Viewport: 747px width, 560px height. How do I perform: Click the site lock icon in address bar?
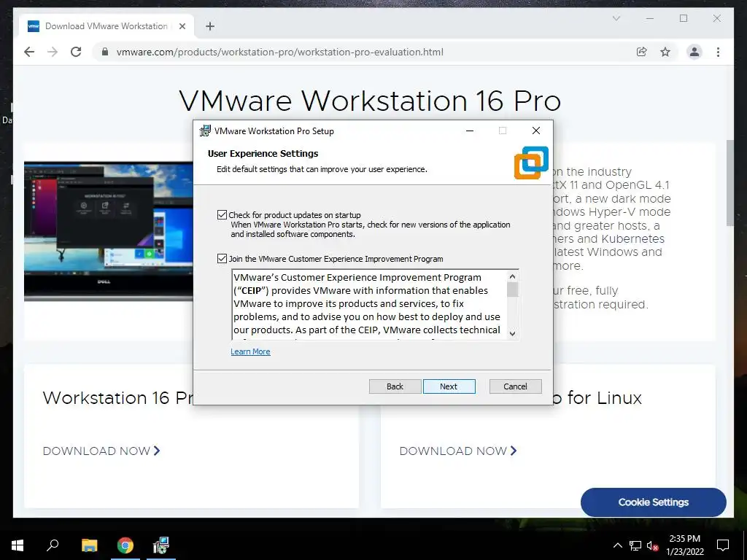pos(105,52)
